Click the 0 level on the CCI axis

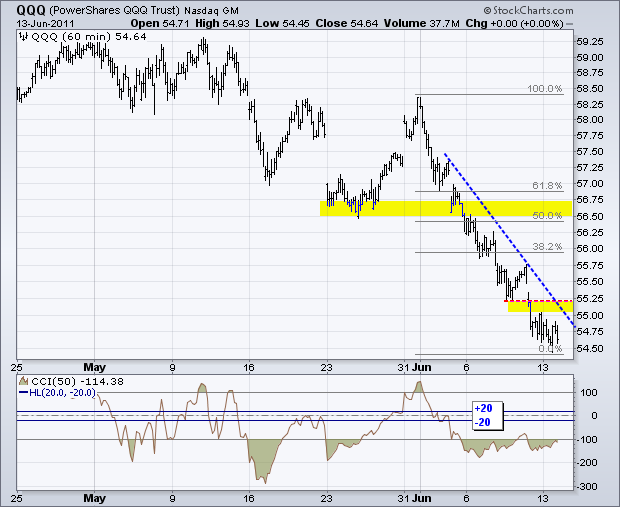click(594, 416)
